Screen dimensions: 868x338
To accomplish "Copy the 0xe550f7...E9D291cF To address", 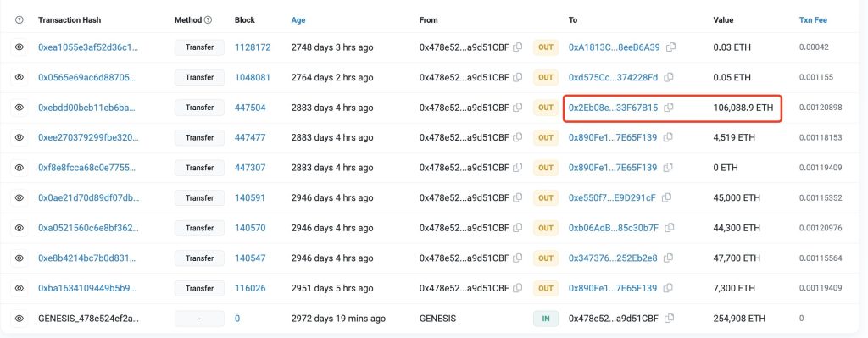I will point(666,197).
